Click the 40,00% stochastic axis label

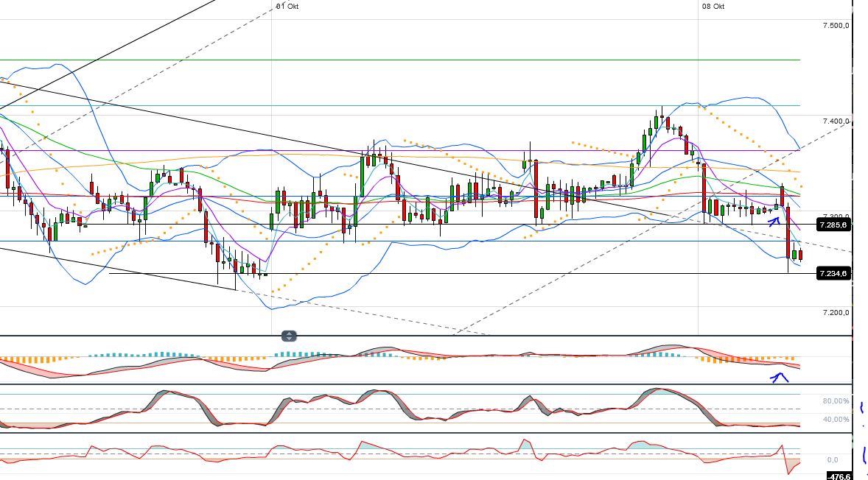(836, 419)
